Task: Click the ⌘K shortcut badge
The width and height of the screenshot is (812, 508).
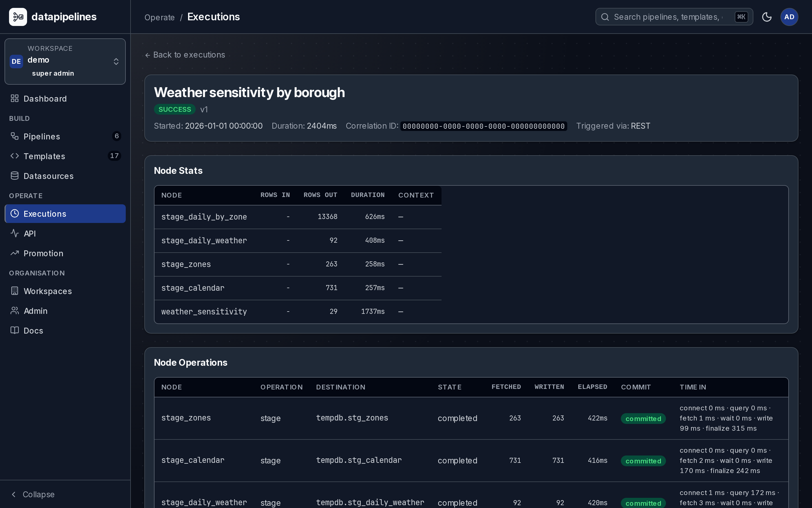Action: point(741,17)
